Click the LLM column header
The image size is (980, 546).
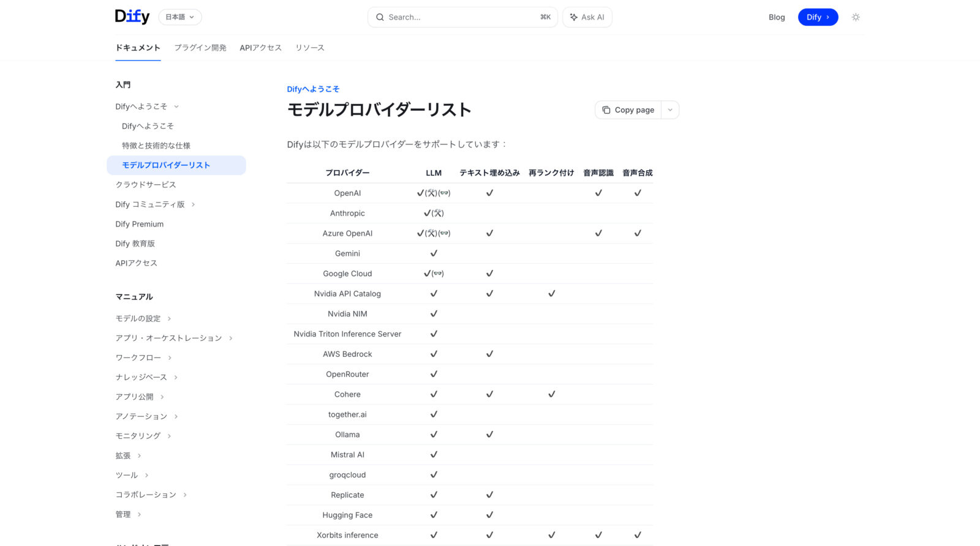click(x=434, y=173)
